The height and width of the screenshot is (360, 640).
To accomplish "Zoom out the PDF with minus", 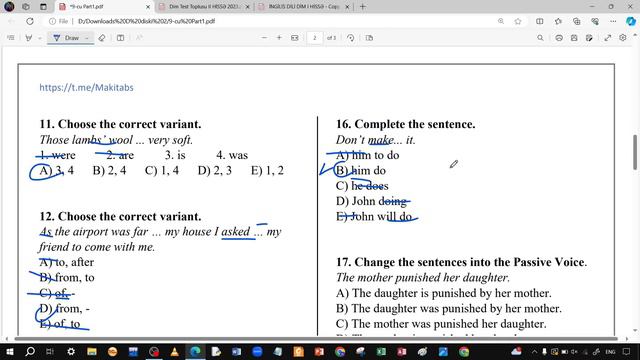I will coord(264,38).
